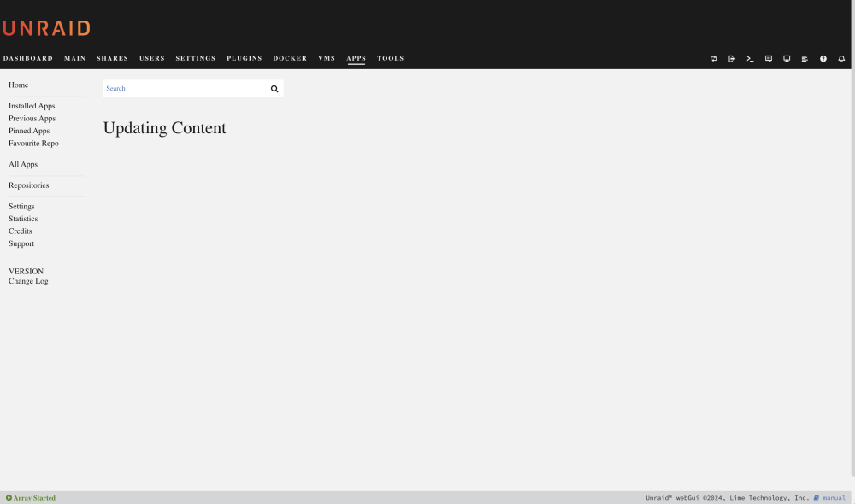
Task: Open Repositories list
Action: [x=28, y=185]
